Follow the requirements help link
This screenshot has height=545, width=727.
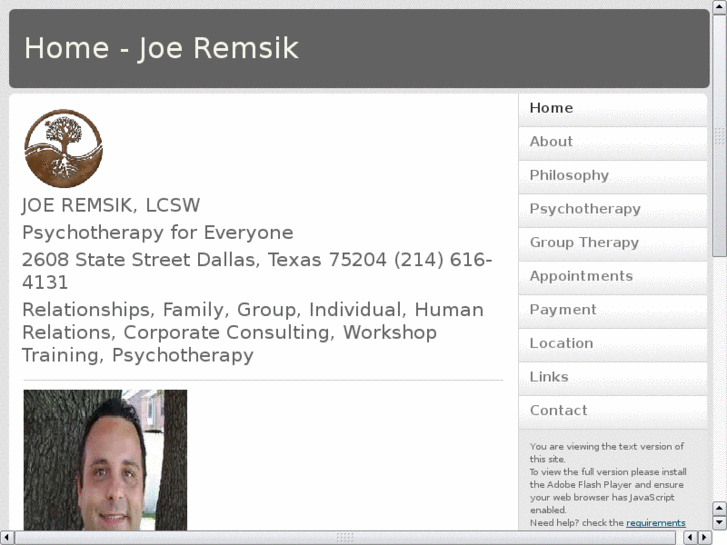coord(656,523)
